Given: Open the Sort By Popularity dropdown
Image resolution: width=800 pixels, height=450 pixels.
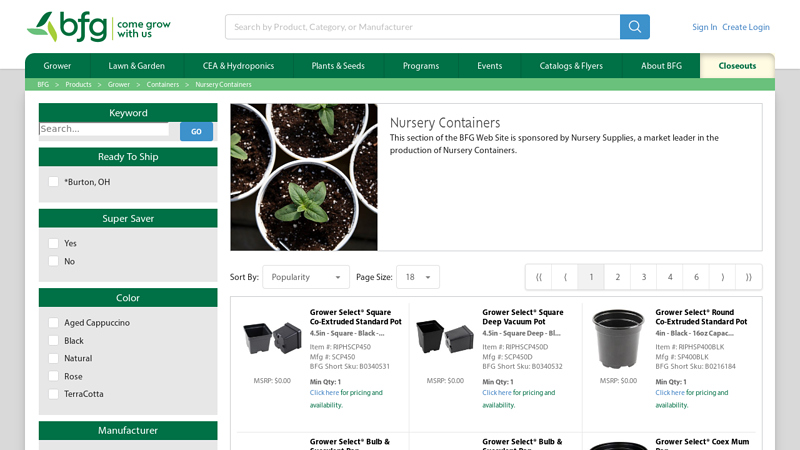Looking at the screenshot, I should 305,277.
